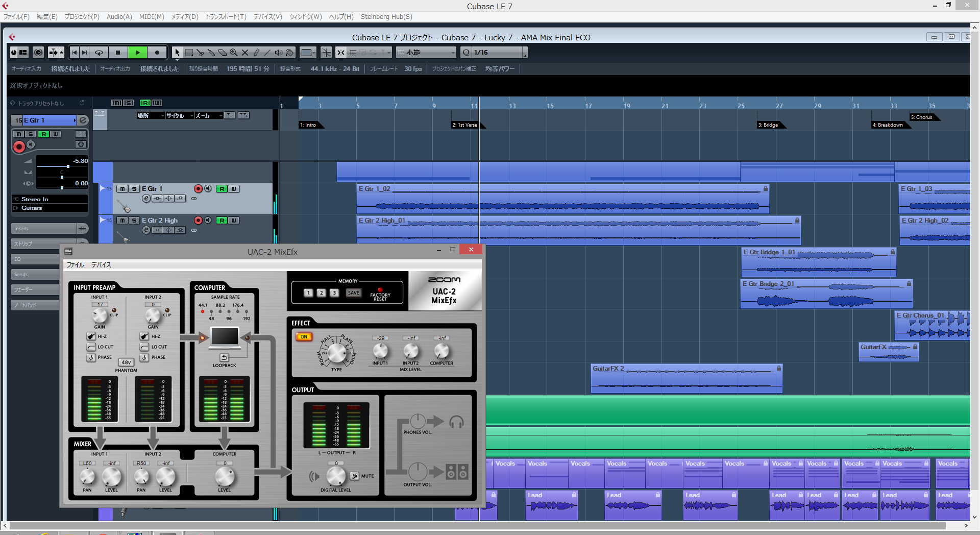Toggle the Cycle loop button
Image resolution: width=980 pixels, height=535 pixels.
click(x=99, y=53)
